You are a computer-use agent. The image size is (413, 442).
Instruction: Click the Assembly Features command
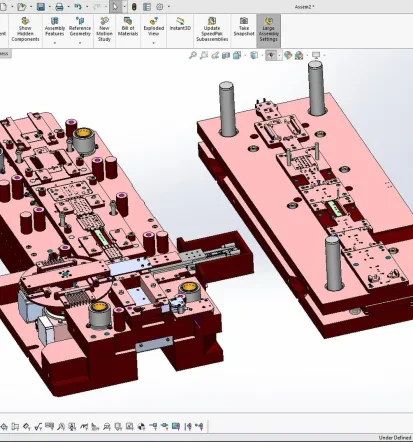pyautogui.click(x=55, y=27)
